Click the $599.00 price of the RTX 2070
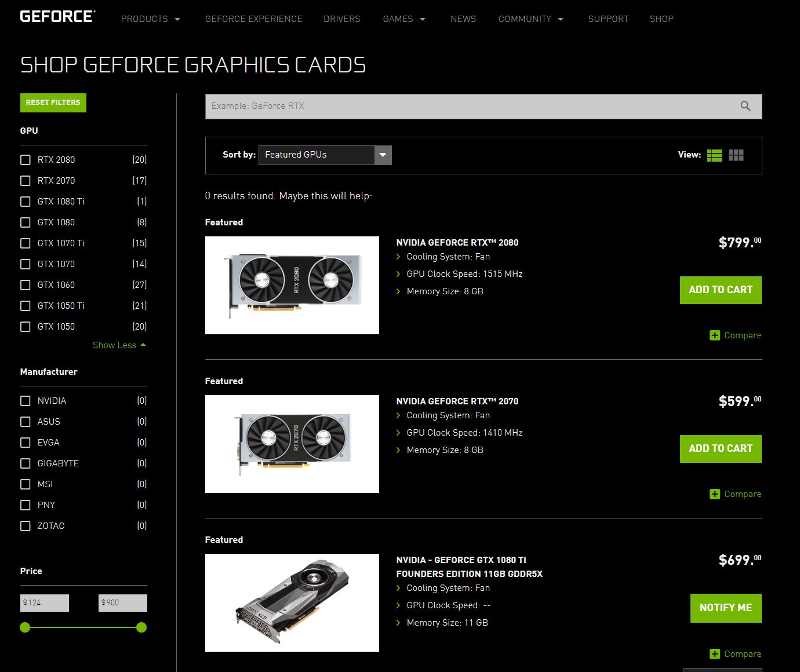 (x=740, y=401)
